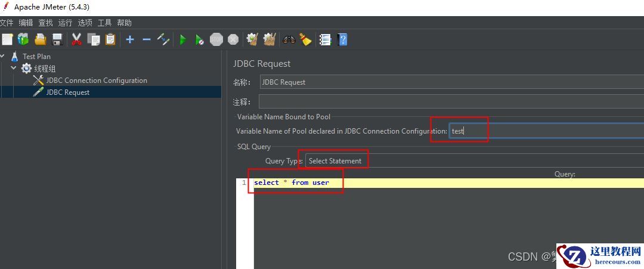Screen dimensions: 644x269
Task: Focus the 名称 field containing JDBC Request
Action: (x=452, y=82)
